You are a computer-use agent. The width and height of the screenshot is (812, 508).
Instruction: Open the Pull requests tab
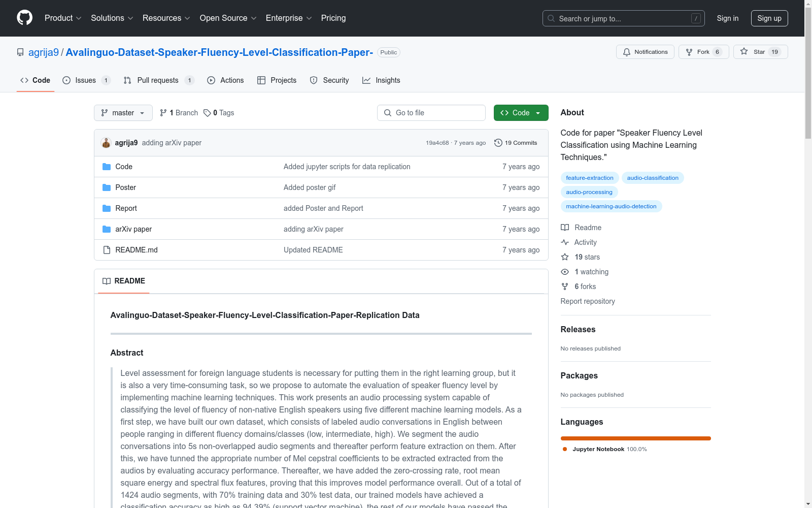(x=159, y=80)
